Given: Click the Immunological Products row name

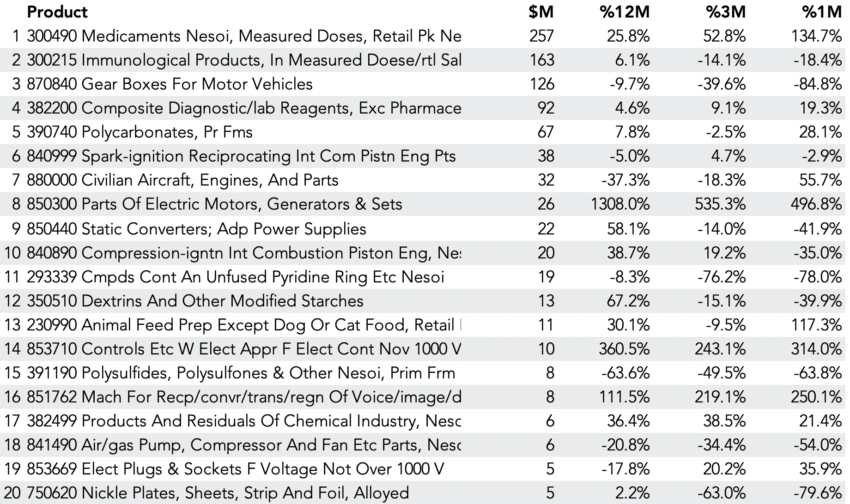Looking at the screenshot, I should (244, 60).
